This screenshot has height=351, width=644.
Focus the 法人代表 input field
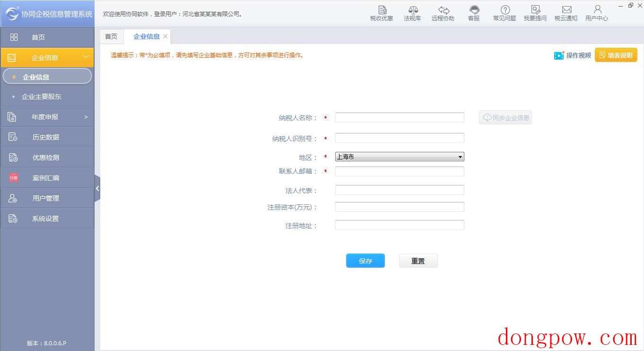click(x=400, y=190)
